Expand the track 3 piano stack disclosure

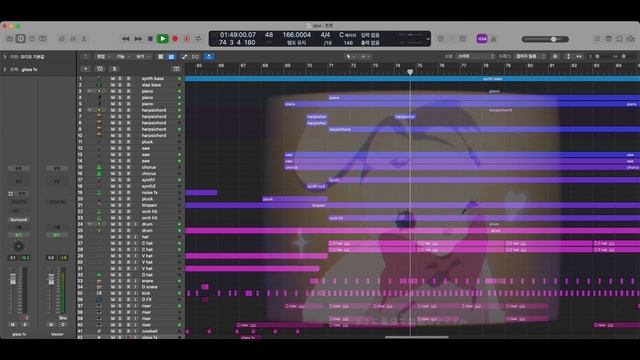pyautogui.click(x=89, y=91)
